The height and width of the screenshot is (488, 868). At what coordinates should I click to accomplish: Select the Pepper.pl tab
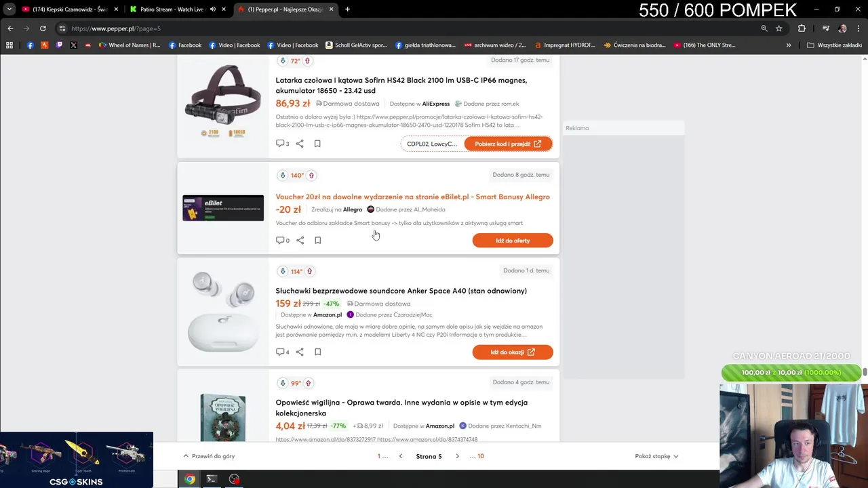click(x=286, y=9)
